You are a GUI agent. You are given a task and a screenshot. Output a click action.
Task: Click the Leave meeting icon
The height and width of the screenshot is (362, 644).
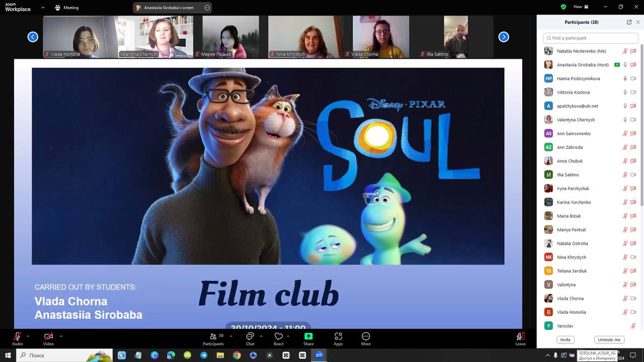click(520, 337)
